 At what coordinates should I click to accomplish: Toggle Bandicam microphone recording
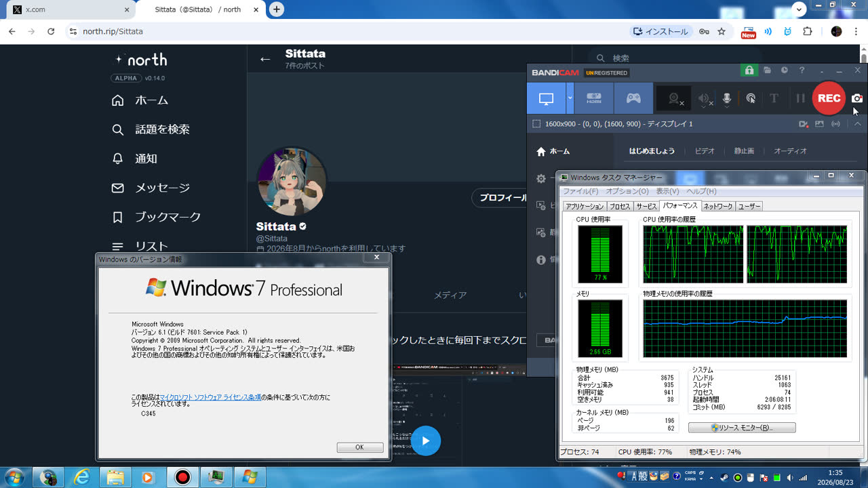pos(727,99)
